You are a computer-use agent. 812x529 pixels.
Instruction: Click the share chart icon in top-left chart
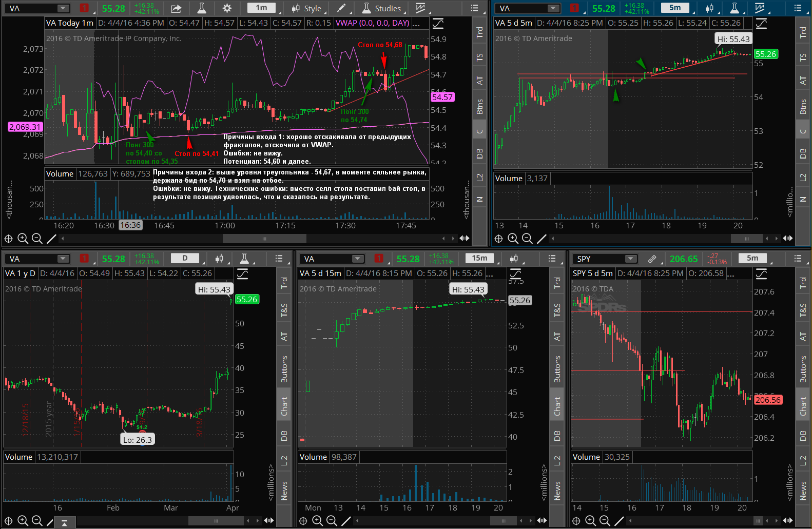click(176, 8)
